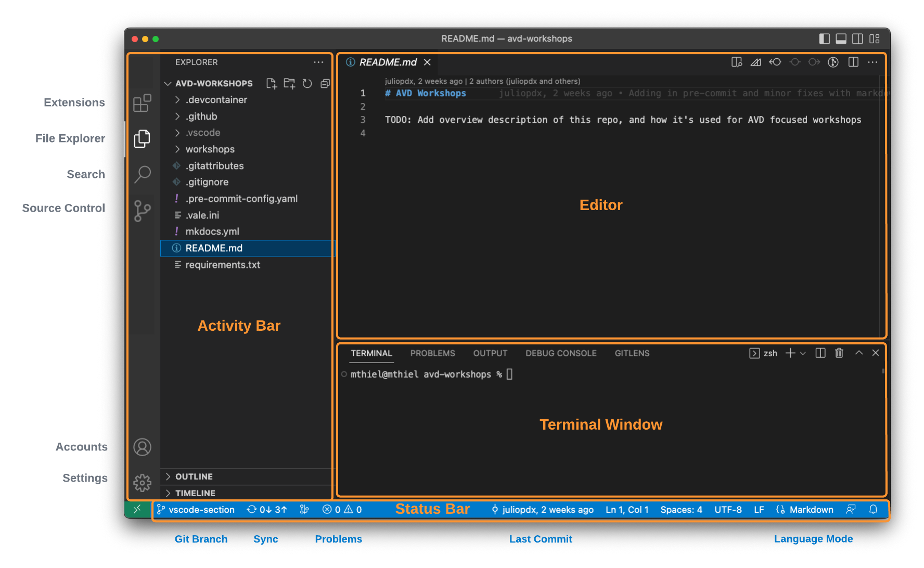Viewport: 924px width, 568px height.
Task: Toggle primary sidebar visibility in title bar
Action: pos(824,39)
